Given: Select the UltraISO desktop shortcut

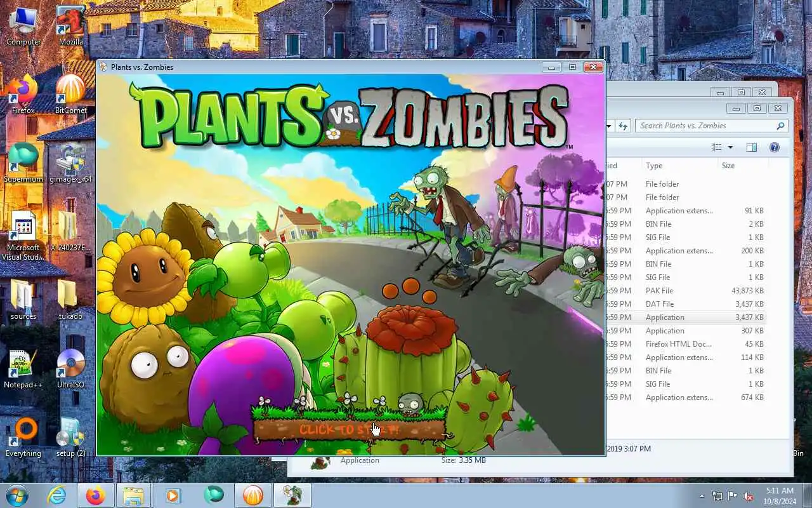Looking at the screenshot, I should (71, 369).
